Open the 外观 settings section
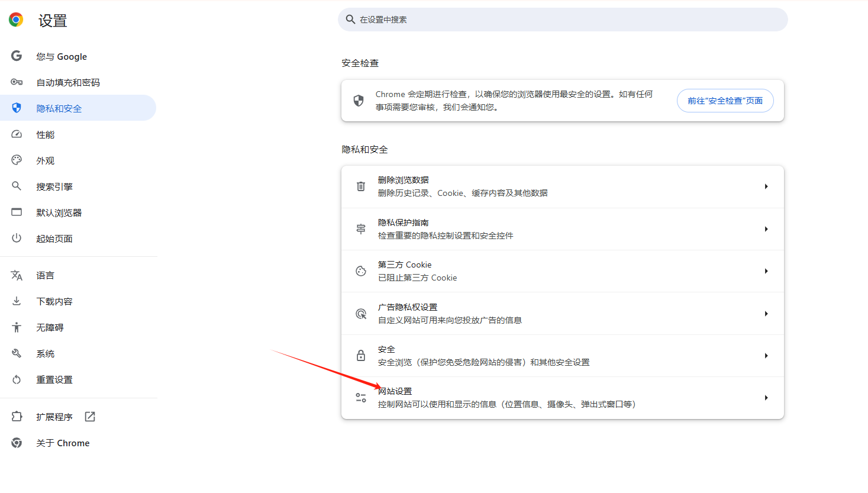Image resolution: width=868 pixels, height=493 pixels. pos(78,160)
